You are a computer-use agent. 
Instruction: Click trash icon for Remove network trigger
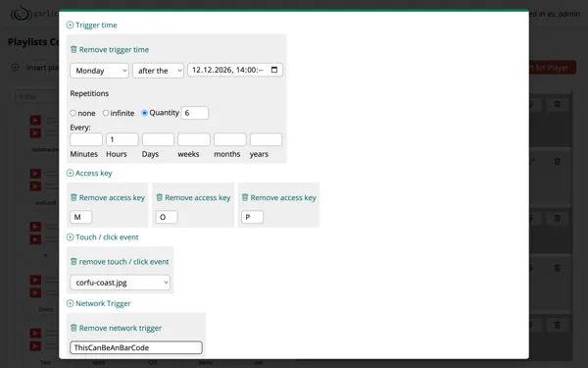click(73, 328)
